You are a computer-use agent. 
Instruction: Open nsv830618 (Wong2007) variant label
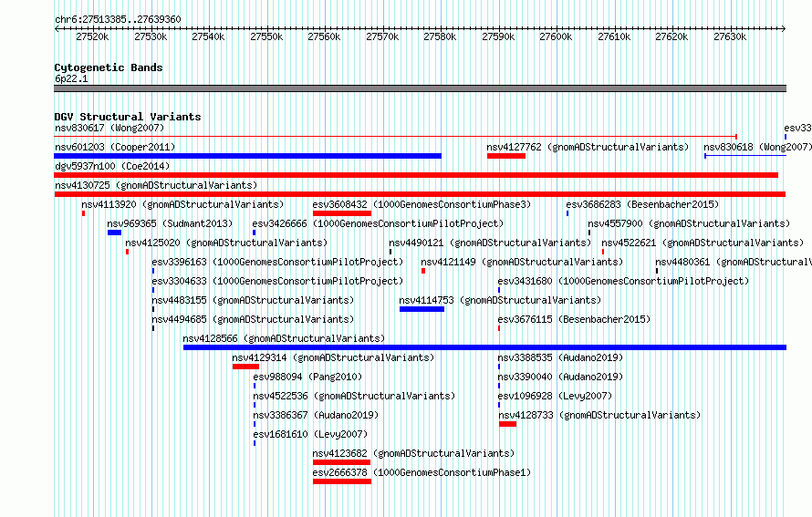(757, 147)
